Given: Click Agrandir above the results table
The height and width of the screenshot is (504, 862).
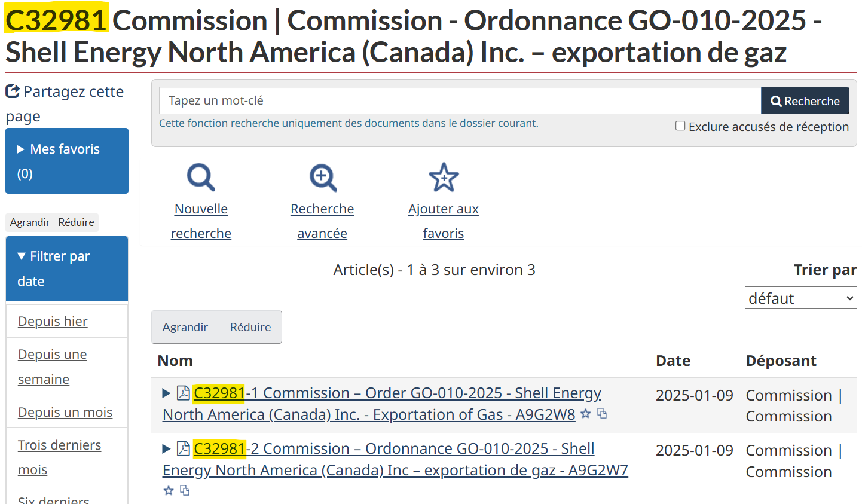Looking at the screenshot, I should [185, 327].
